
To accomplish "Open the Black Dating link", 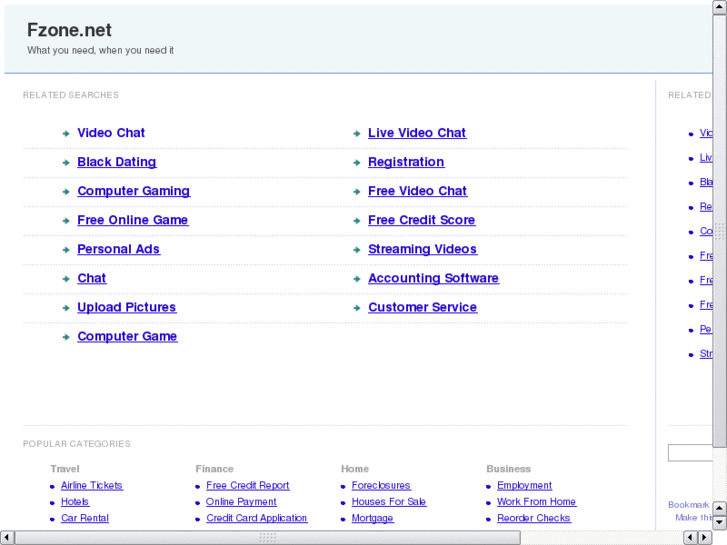I will pos(116,162).
